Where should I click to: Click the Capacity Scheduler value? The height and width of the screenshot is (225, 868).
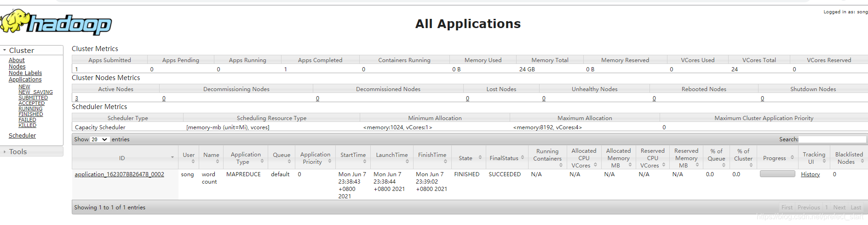100,127
